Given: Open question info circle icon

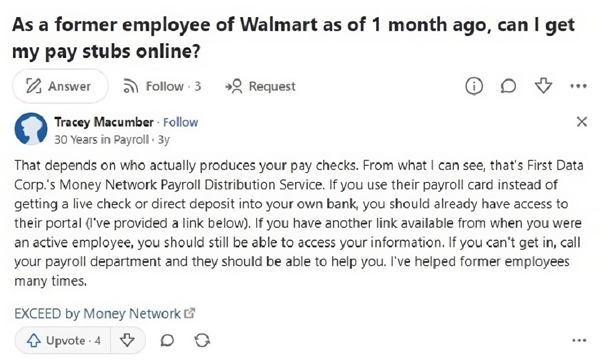Looking at the screenshot, I should click(x=474, y=87).
